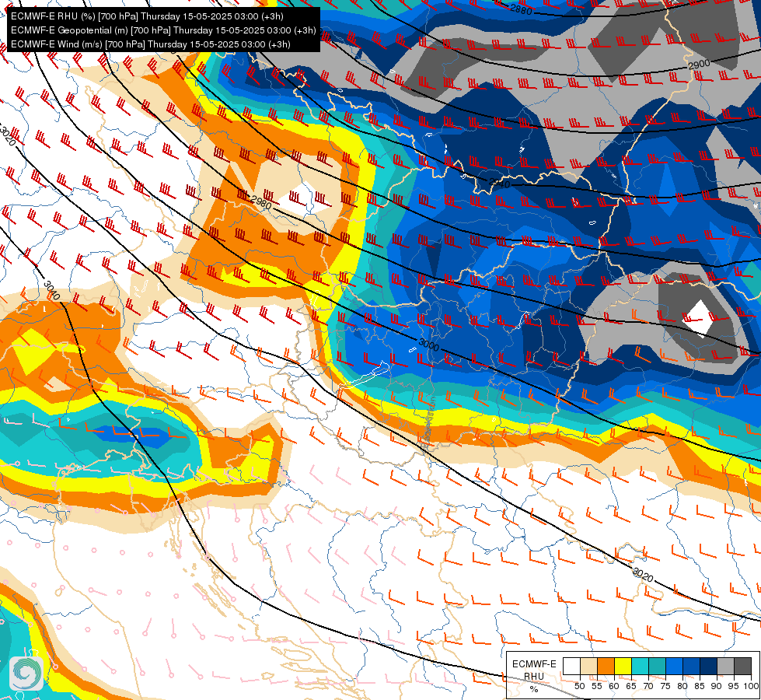This screenshot has height=700, width=761.
Task: Pick the light grey 90–95% legend swatch
Action: 725,666
